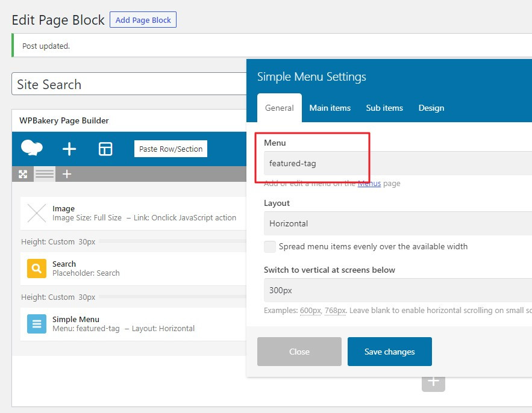Click the gray plus button below panel

tap(433, 383)
